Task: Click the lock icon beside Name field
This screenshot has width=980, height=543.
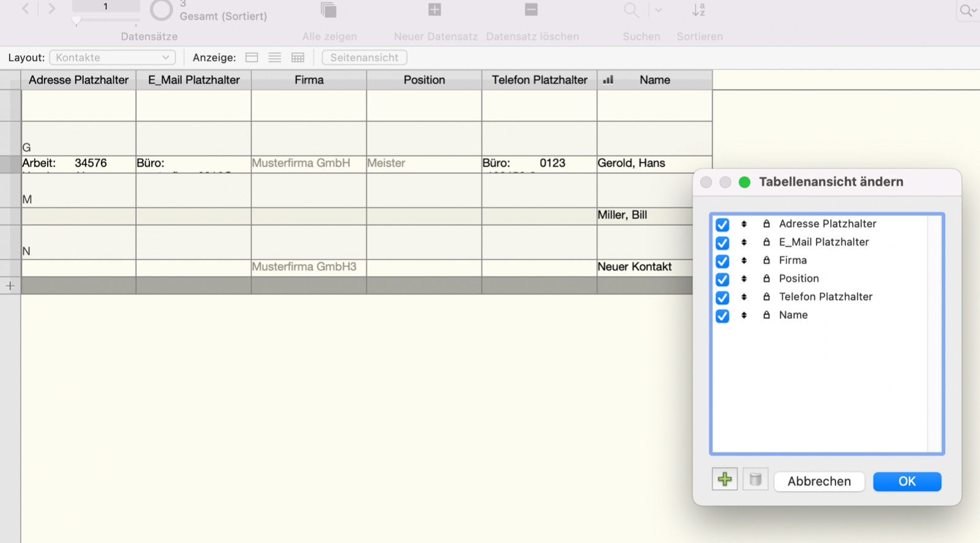Action: pos(766,315)
